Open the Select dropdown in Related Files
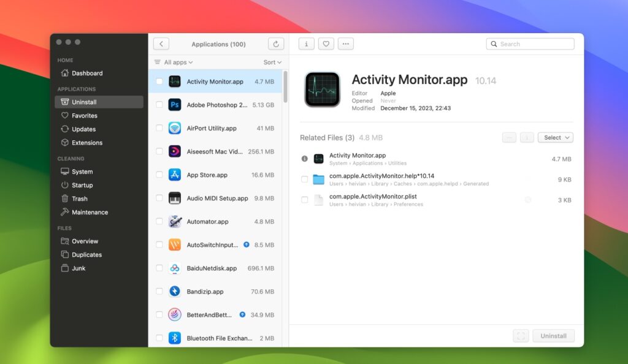Image resolution: width=628 pixels, height=364 pixels. tap(554, 137)
